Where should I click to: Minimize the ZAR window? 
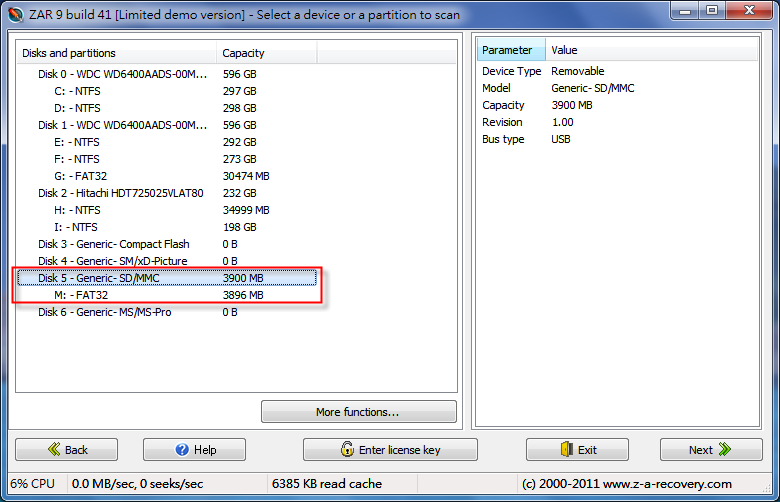[x=685, y=10]
